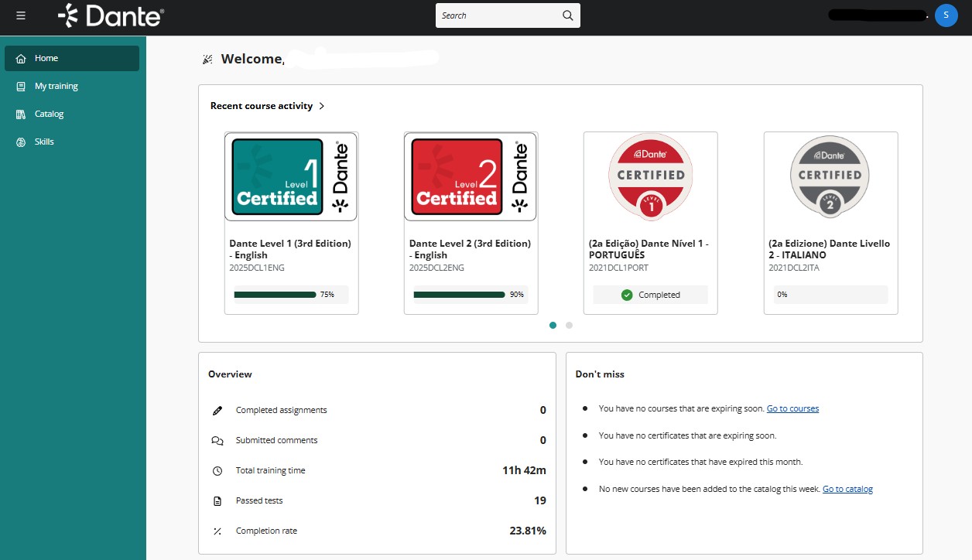Click the document icon for Passed tests
The height and width of the screenshot is (560, 972).
pos(217,500)
